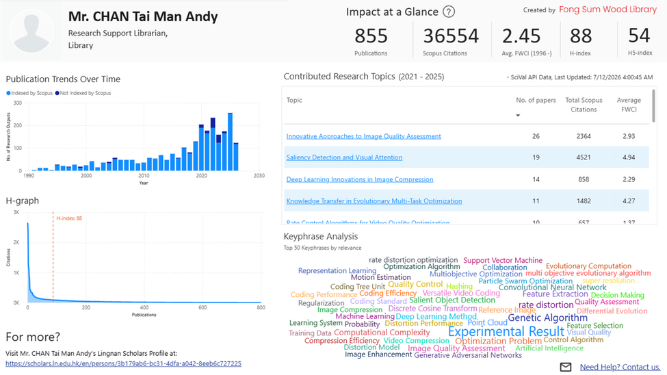
Task: Click Experimental Result keyphrase in word cloud
Action: click(x=506, y=331)
